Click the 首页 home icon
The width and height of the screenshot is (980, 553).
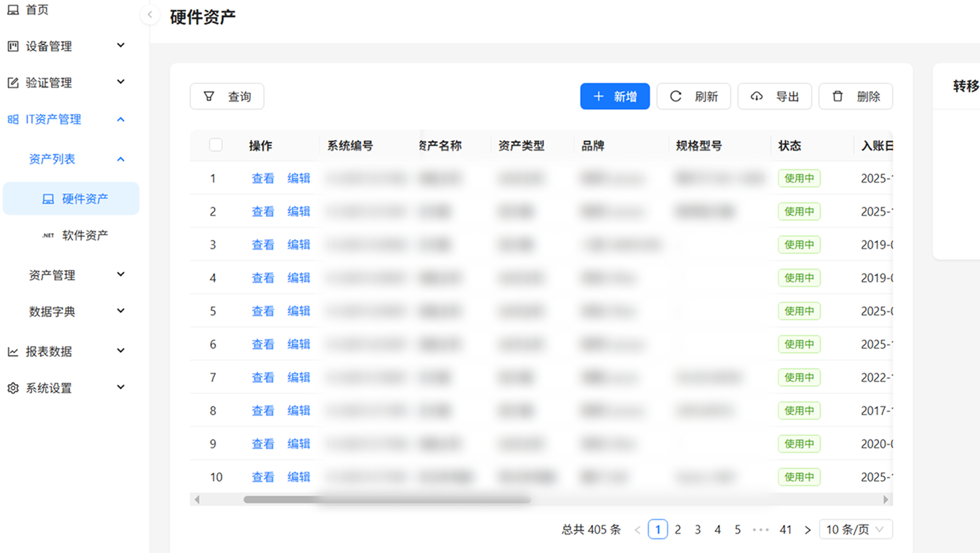(13, 10)
